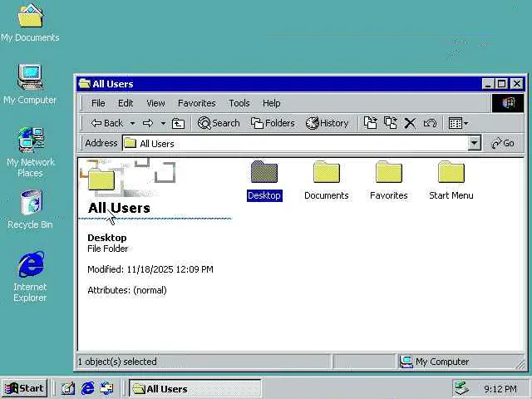Click the 'Attributes: (normal)' text

click(127, 290)
